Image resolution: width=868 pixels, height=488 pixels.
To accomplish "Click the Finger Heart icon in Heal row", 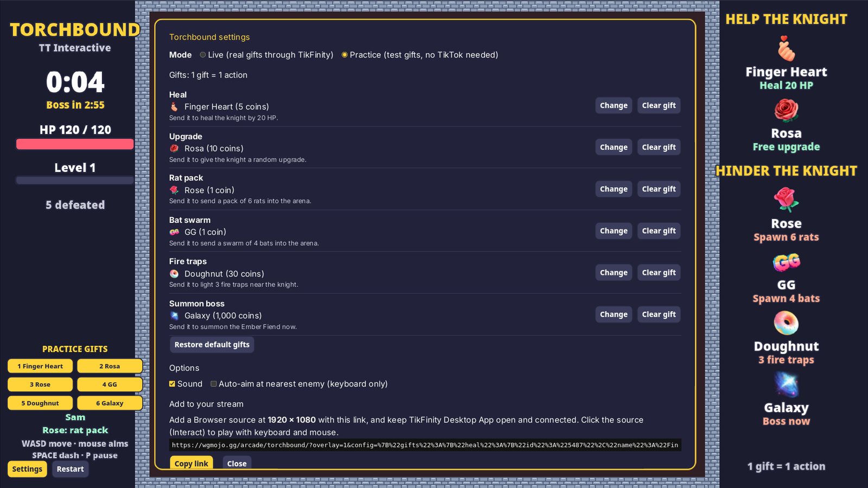I will point(174,107).
